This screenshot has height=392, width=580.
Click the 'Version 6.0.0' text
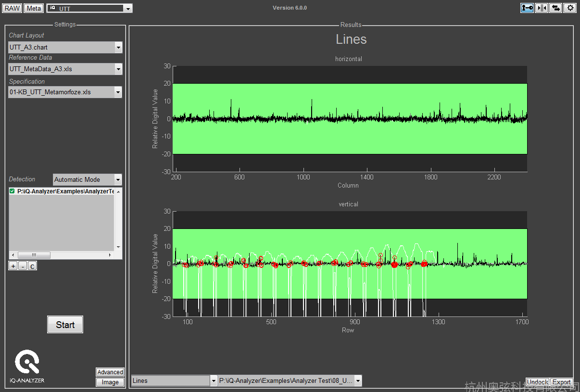[290, 8]
